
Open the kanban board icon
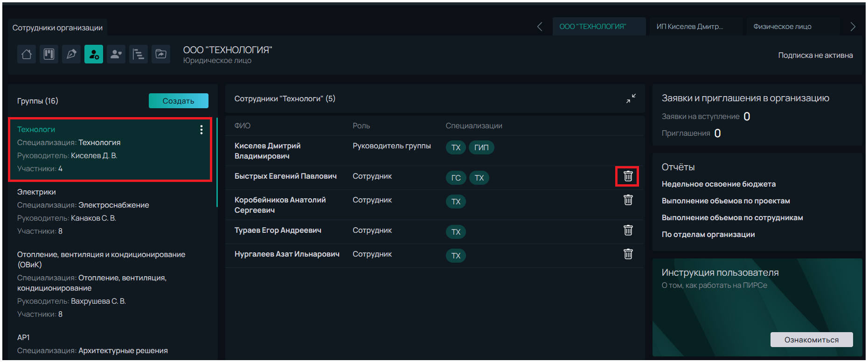(x=49, y=54)
